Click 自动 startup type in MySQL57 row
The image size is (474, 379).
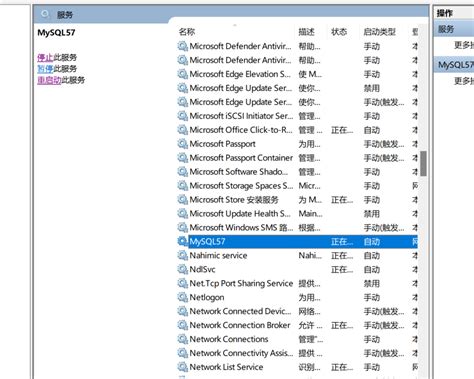[372, 242]
